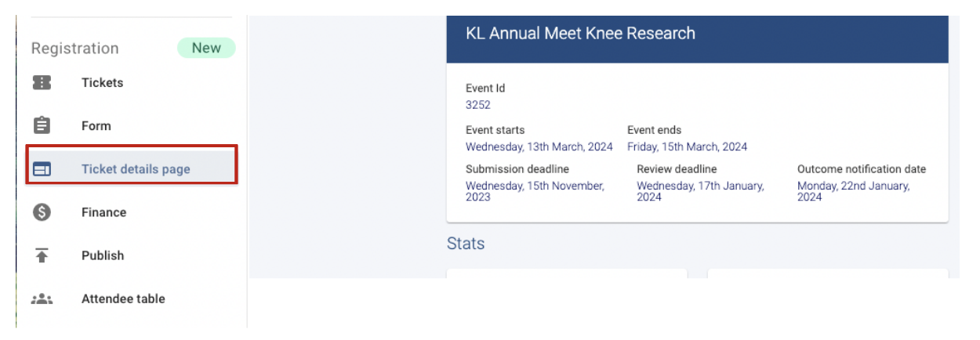
Task: Click the Attendee table people icon
Action: tap(42, 298)
